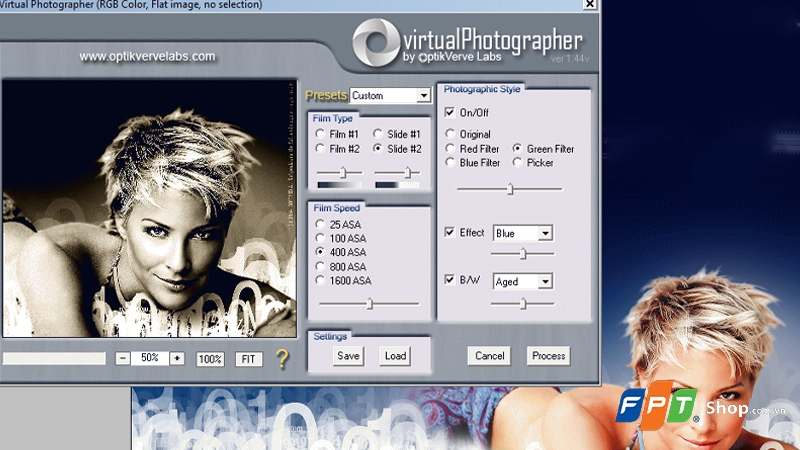
Task: Click the 50% zoom value field
Action: pyautogui.click(x=149, y=358)
